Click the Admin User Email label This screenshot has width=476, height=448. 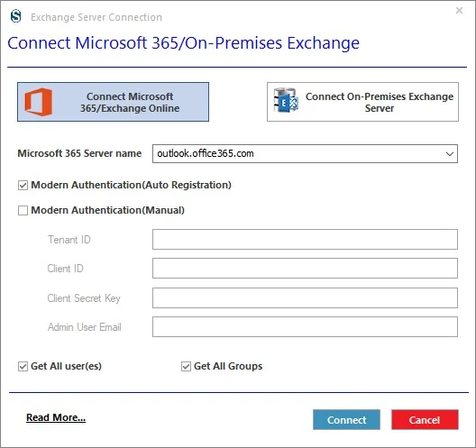pos(85,327)
